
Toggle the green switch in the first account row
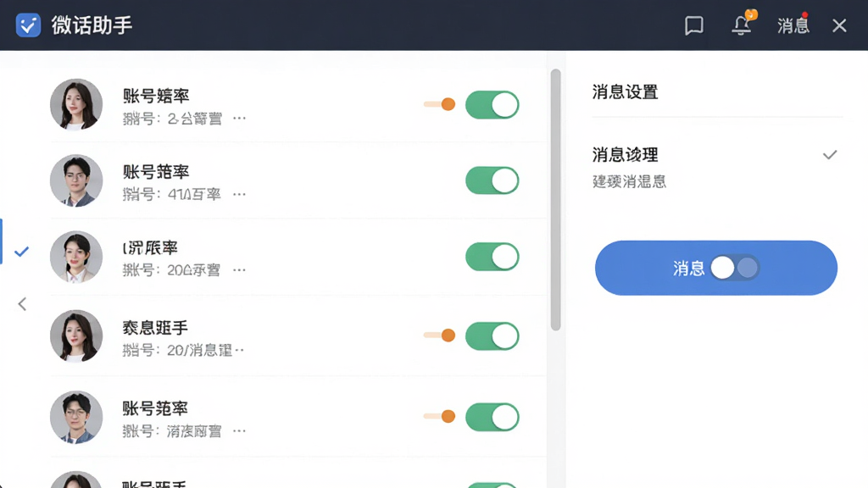(x=492, y=104)
